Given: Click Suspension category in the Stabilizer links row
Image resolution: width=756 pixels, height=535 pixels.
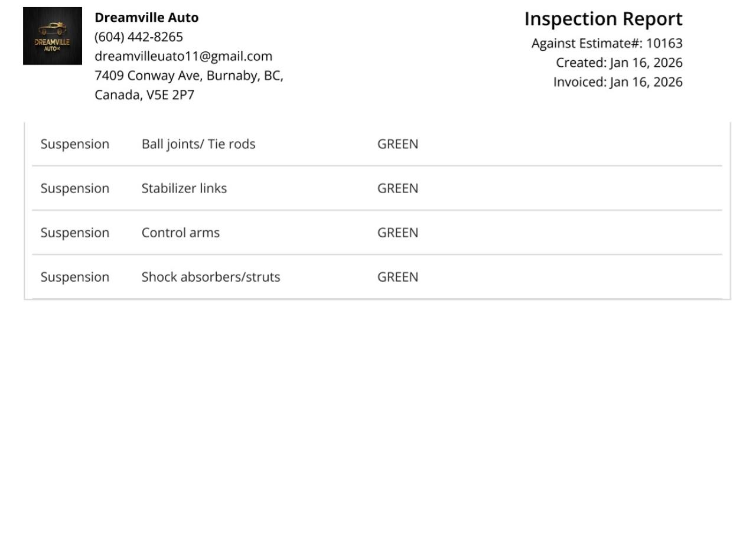Looking at the screenshot, I should pyautogui.click(x=75, y=189).
